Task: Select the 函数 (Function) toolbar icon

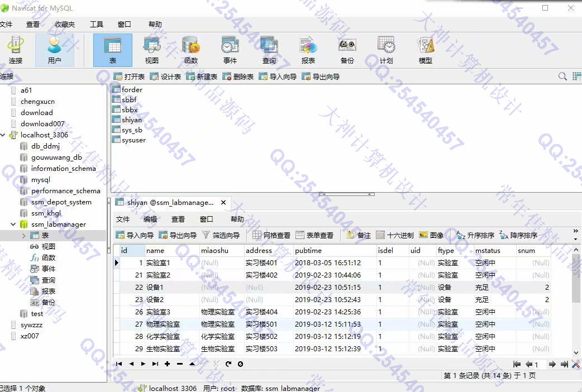Action: 191,50
